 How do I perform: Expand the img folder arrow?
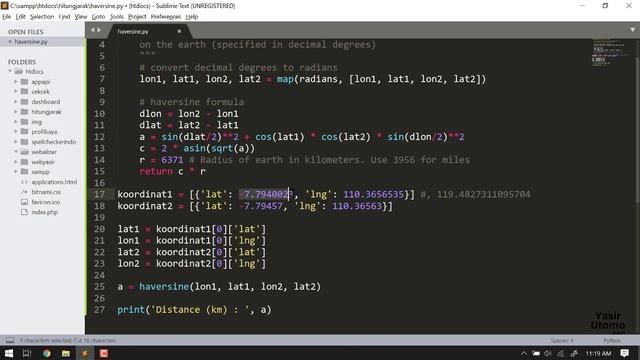click(x=16, y=122)
